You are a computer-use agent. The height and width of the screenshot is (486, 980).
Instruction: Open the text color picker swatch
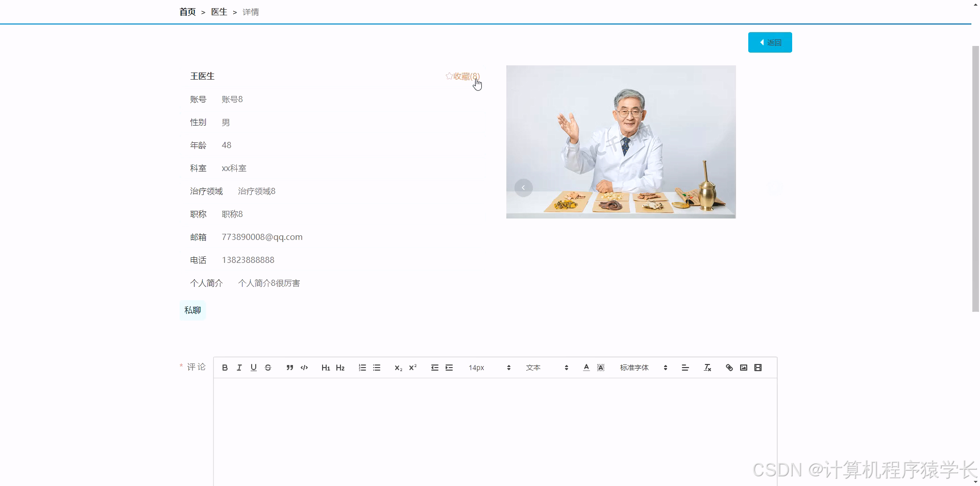586,367
